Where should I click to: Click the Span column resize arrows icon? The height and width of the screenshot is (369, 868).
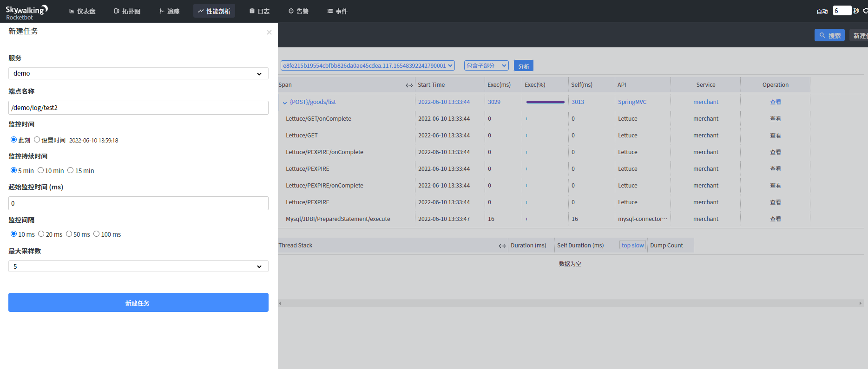tap(409, 85)
